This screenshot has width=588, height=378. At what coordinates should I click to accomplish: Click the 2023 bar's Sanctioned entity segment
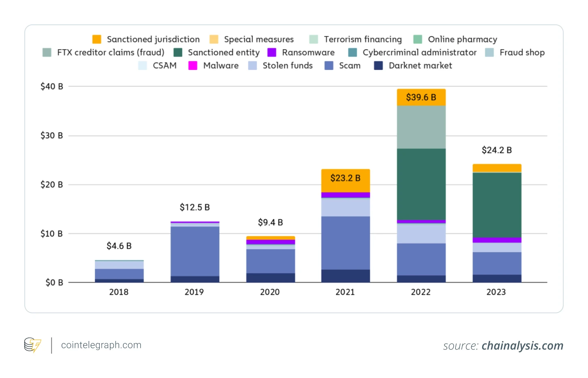tap(497, 205)
